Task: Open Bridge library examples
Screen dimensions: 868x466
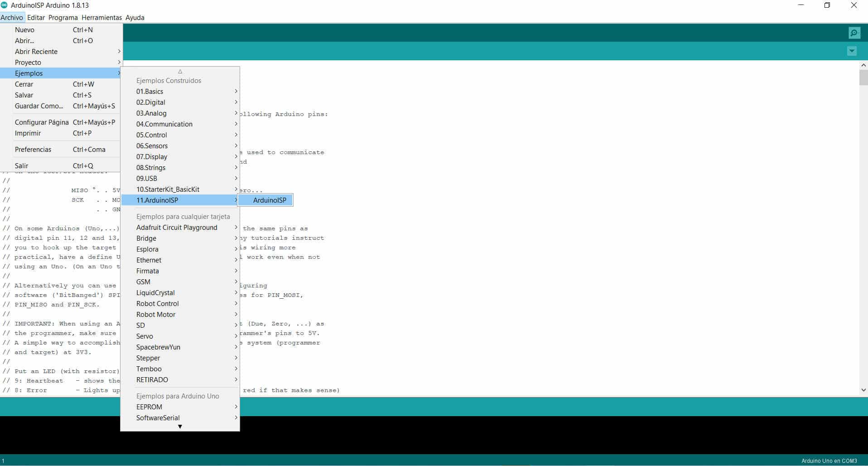Action: [180, 238]
